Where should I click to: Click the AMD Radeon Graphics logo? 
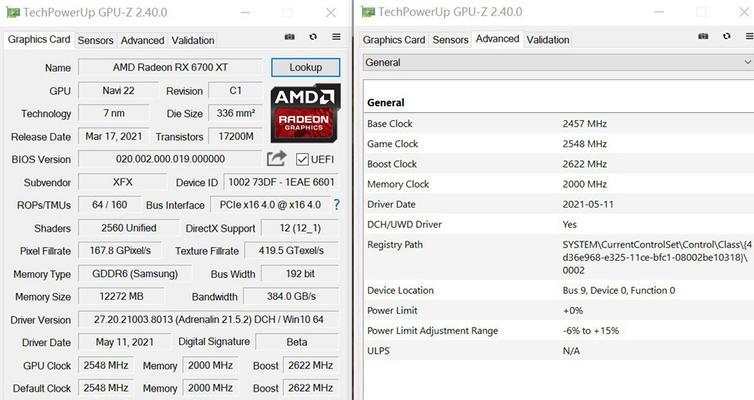pyautogui.click(x=305, y=113)
